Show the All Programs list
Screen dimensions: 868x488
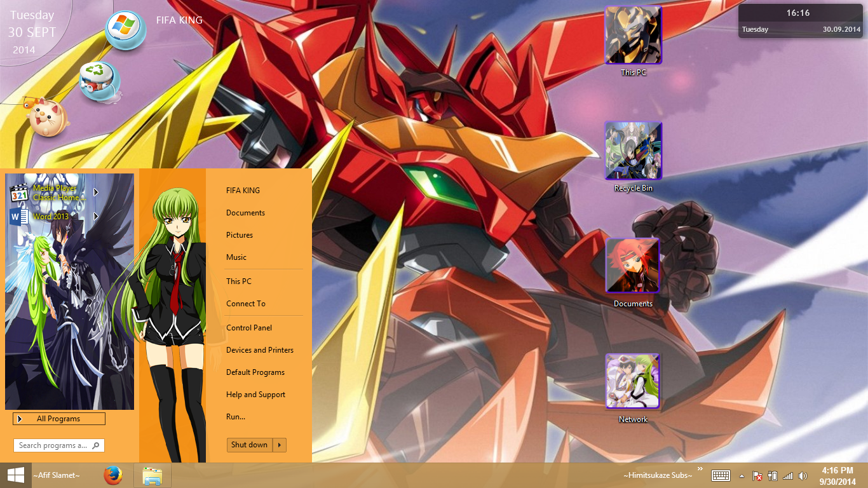[59, 419]
